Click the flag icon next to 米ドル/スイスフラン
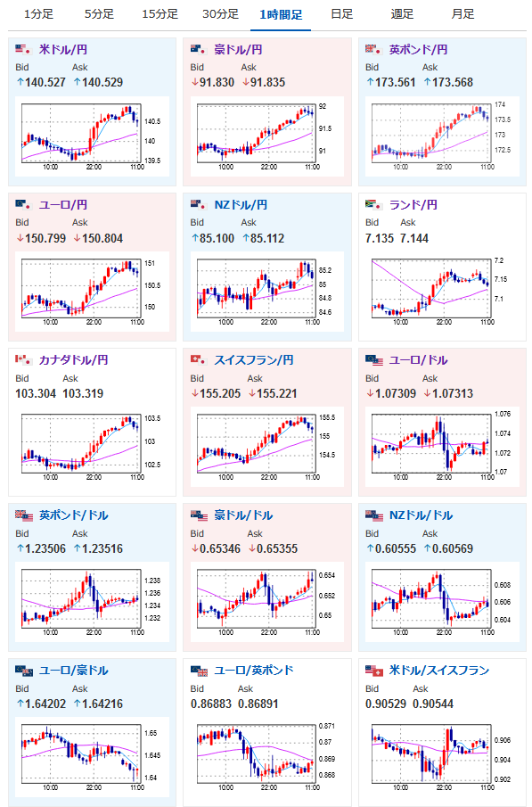532x807 pixels. point(374,671)
